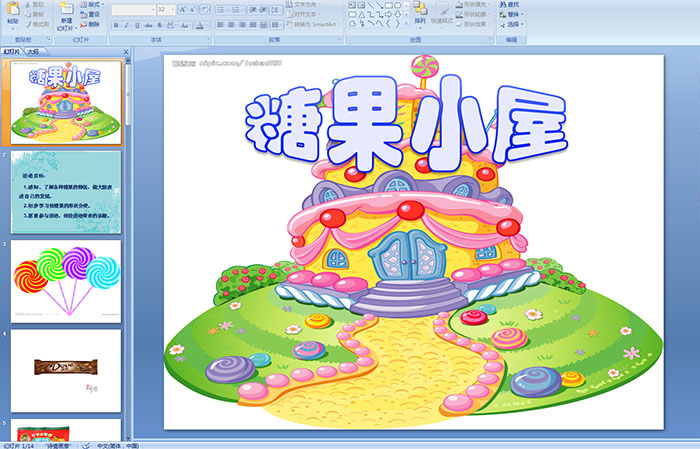
Task: Open the Align Text (对齐文本) menu
Action: tap(304, 14)
